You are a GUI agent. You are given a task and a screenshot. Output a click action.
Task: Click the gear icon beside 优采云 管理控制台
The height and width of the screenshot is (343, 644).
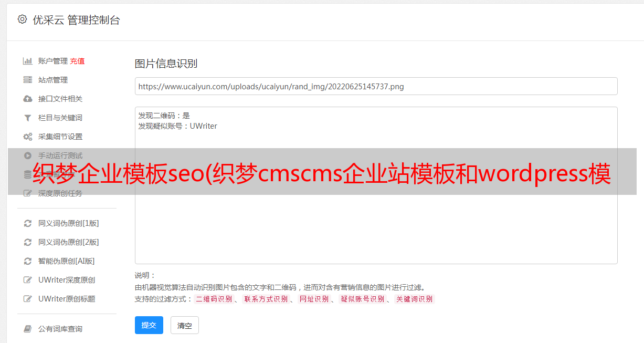(22, 19)
